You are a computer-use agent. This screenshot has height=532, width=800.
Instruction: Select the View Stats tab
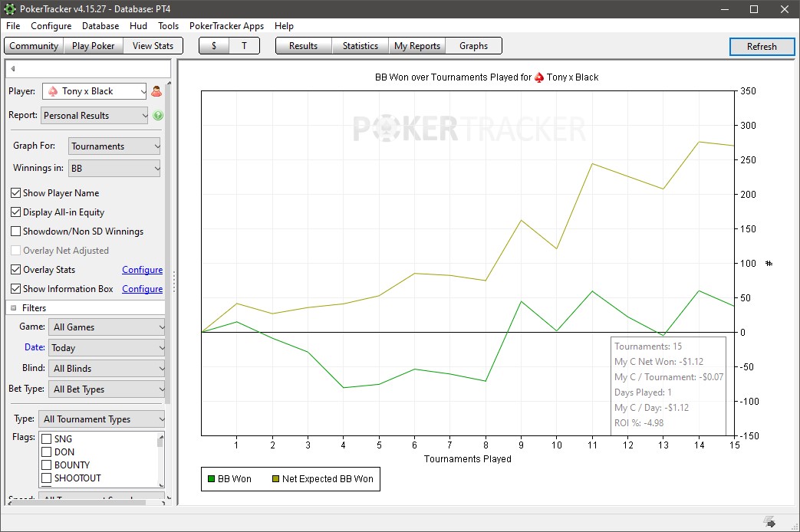[x=153, y=46]
